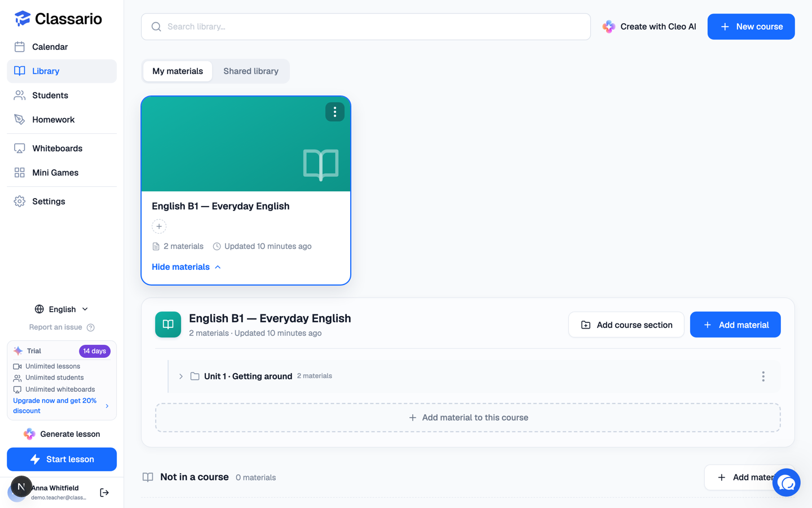Image resolution: width=812 pixels, height=508 pixels.
Task: Click the teal course cover thumbnail
Action: (x=246, y=144)
